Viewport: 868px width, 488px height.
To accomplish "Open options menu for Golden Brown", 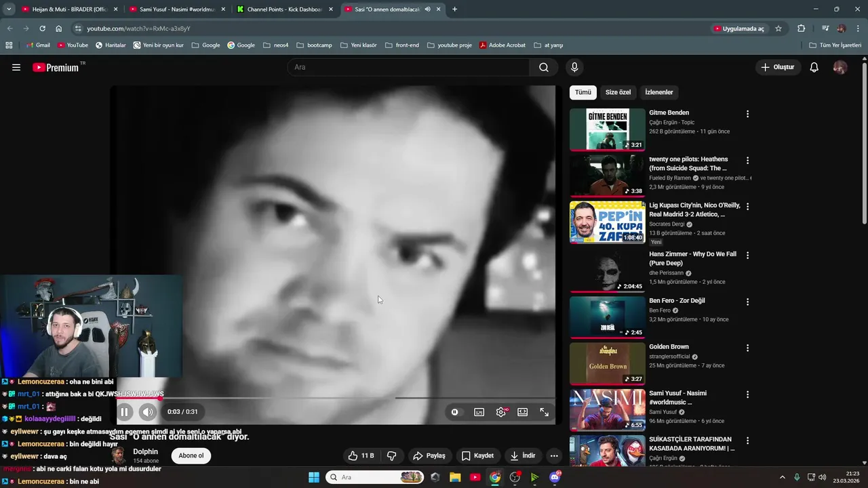I will pos(747,348).
